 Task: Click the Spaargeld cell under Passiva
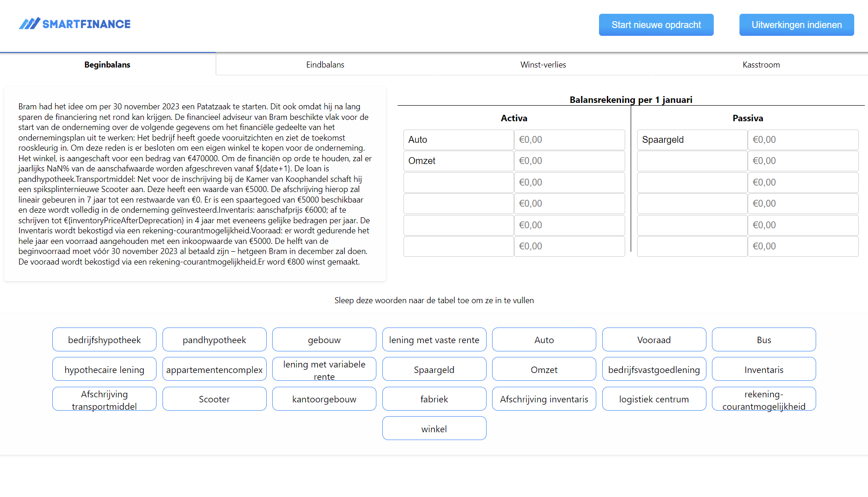[x=692, y=140]
